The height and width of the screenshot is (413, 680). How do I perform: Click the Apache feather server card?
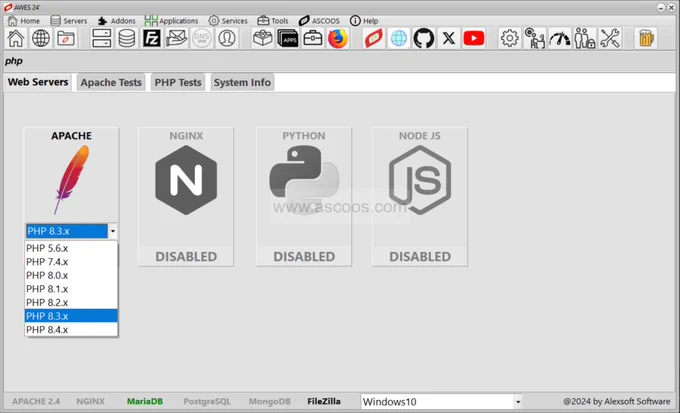click(71, 175)
